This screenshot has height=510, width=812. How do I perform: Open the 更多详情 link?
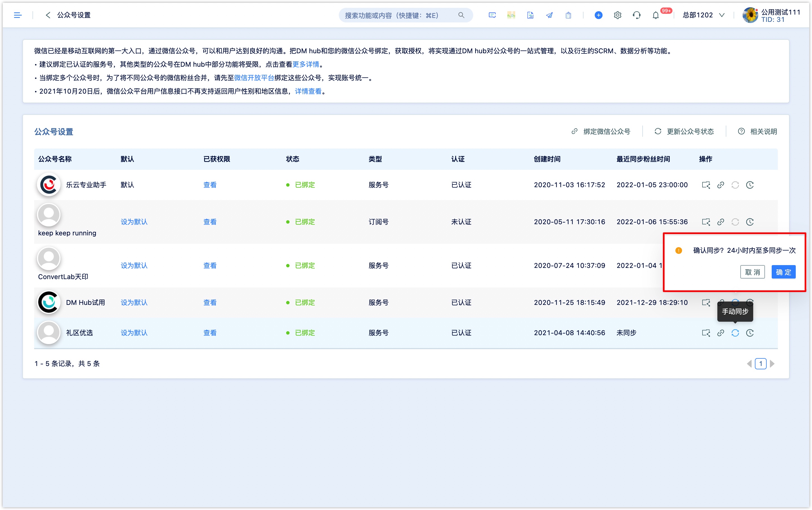tap(305, 64)
